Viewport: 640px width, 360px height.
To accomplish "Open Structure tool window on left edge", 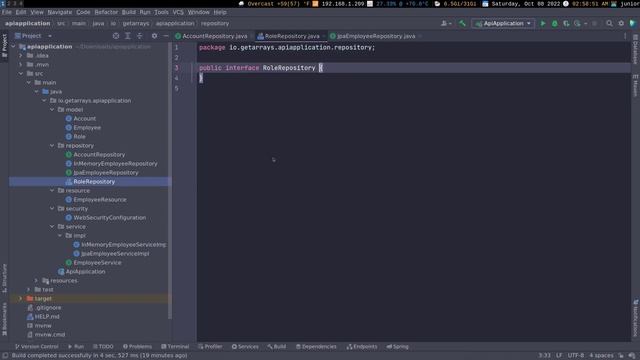I will [x=4, y=278].
